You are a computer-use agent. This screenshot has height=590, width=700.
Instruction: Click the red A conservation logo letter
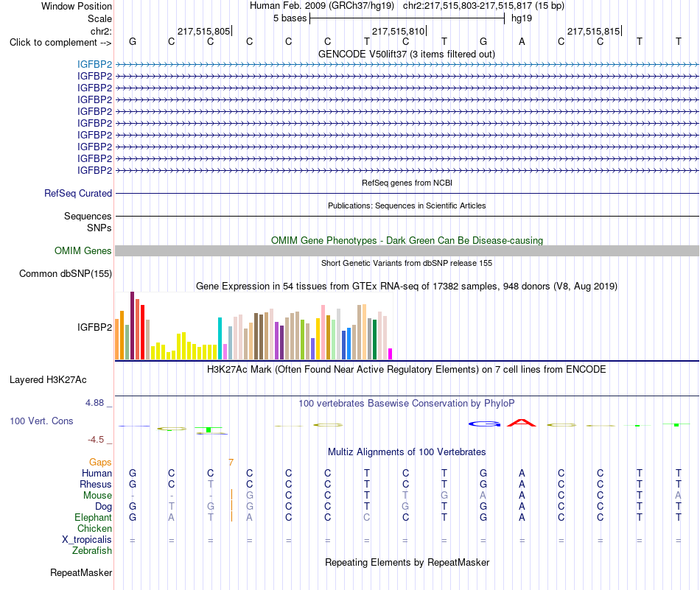click(x=522, y=423)
